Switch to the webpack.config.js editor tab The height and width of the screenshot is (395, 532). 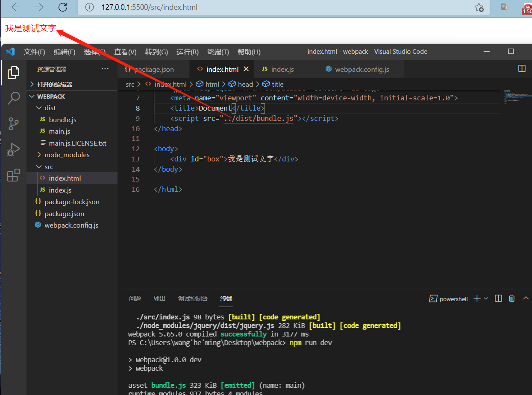(x=362, y=69)
